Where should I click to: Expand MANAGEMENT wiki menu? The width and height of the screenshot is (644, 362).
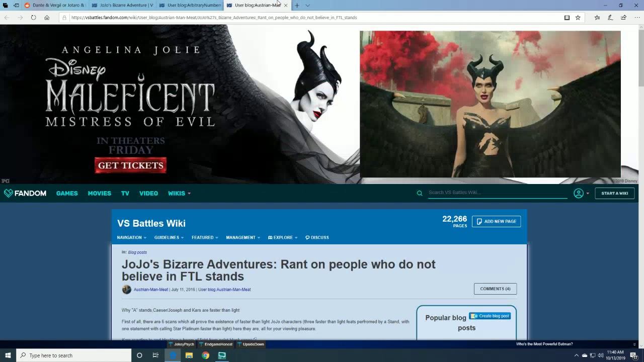tap(243, 237)
